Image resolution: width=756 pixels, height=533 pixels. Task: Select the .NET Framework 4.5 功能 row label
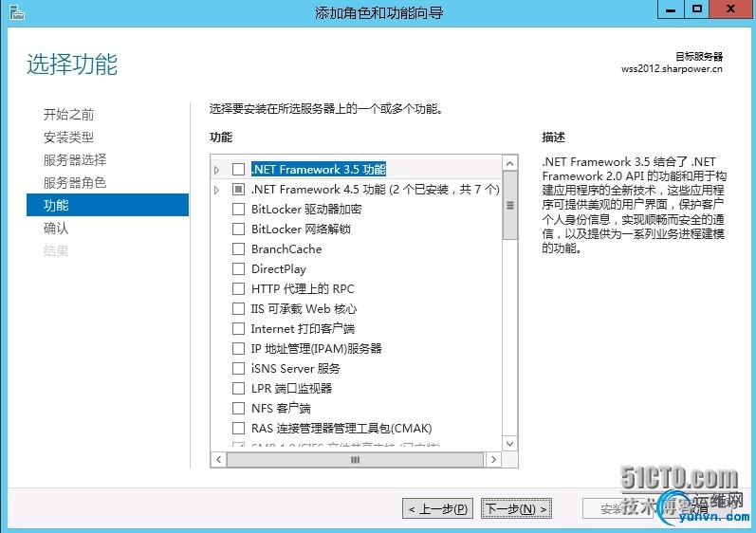point(375,189)
